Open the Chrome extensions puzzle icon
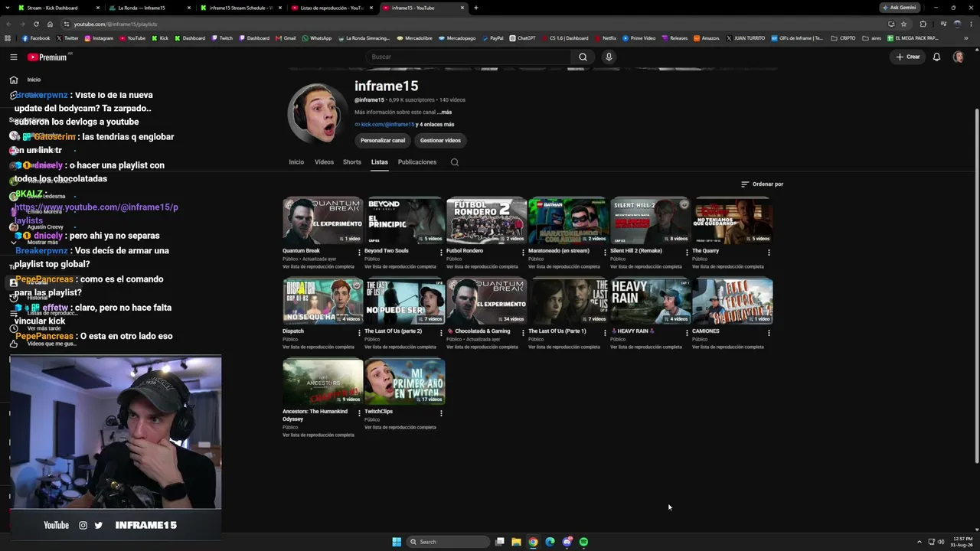Screen dimensions: 980x551 923,24
